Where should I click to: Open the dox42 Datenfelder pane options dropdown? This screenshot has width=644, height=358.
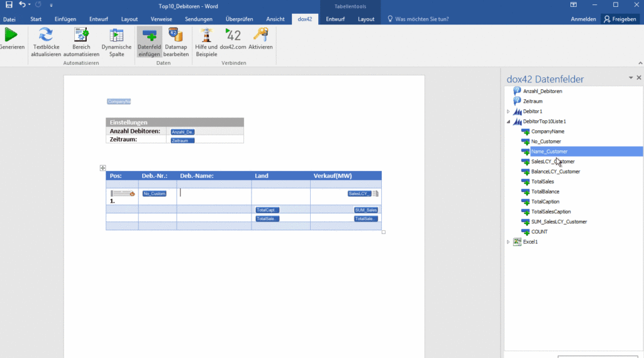(x=631, y=78)
